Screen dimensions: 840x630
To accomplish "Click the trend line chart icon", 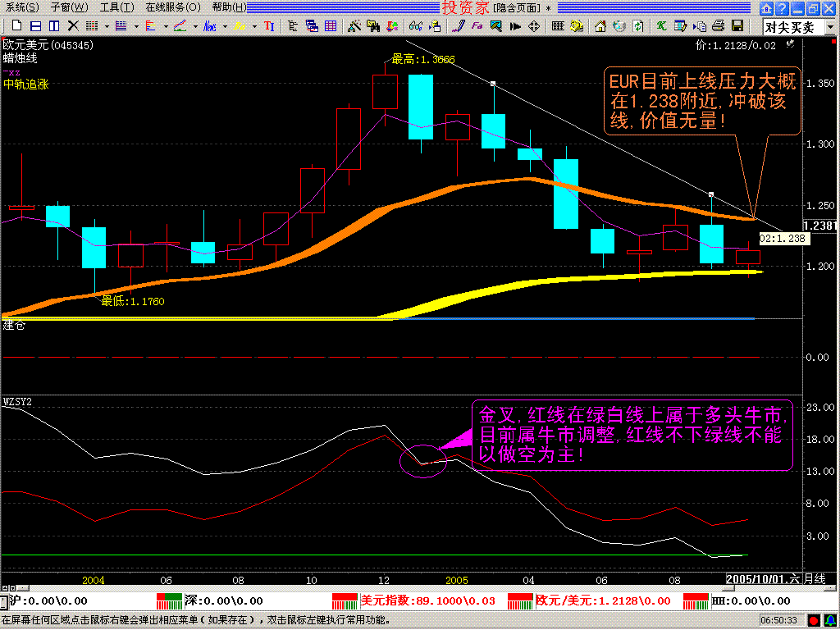I will click(x=180, y=25).
